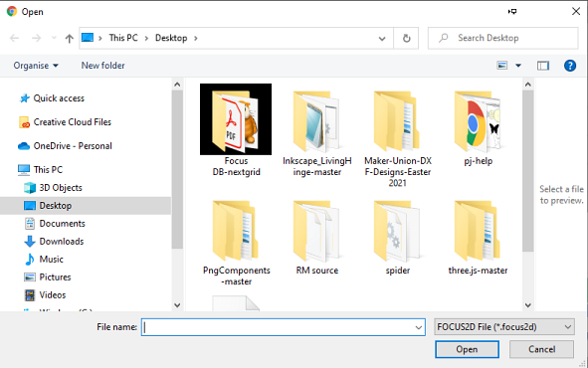This screenshot has height=368, width=588.
Task: Click the 3D Objects cube icon
Action: click(x=30, y=188)
